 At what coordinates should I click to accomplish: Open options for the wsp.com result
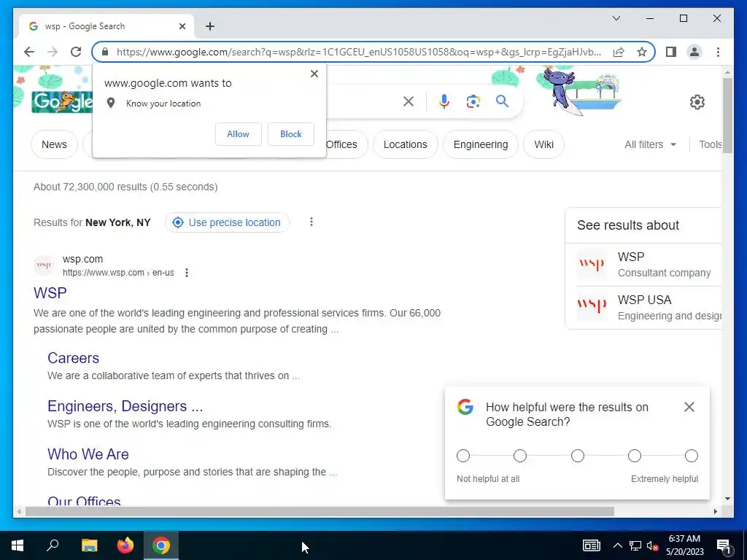pyautogui.click(x=187, y=273)
